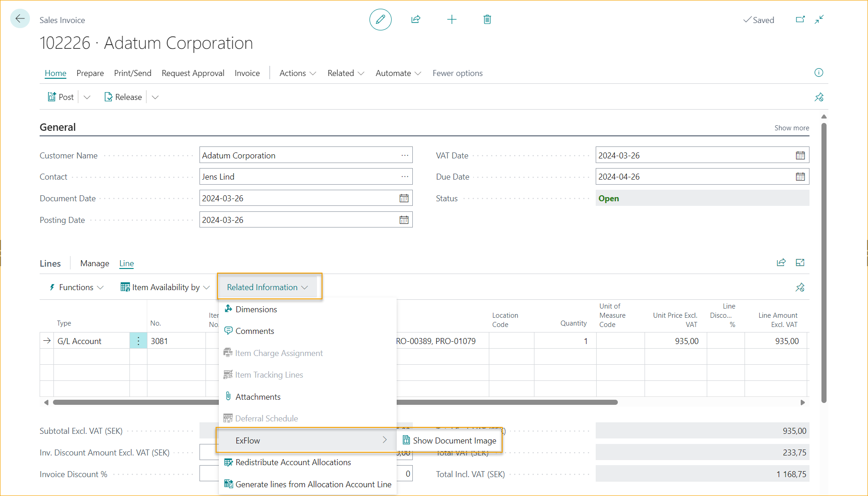Click the plus icon to create new invoice
Image resolution: width=868 pixels, height=496 pixels.
(x=452, y=19)
